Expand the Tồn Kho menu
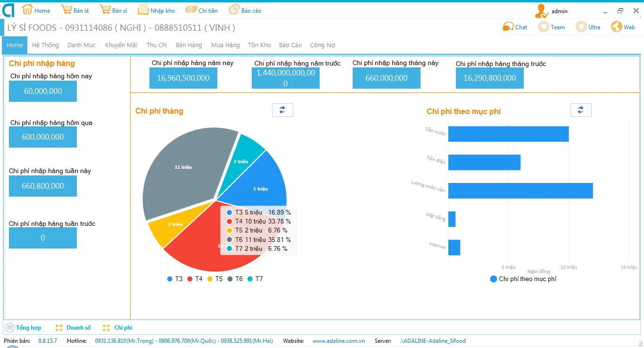The height and width of the screenshot is (348, 644). (x=259, y=45)
